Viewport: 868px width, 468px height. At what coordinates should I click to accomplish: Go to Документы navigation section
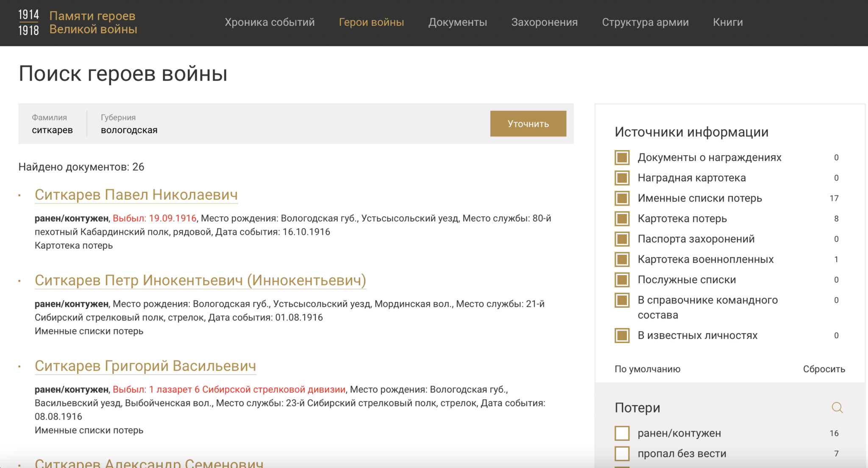click(x=457, y=22)
